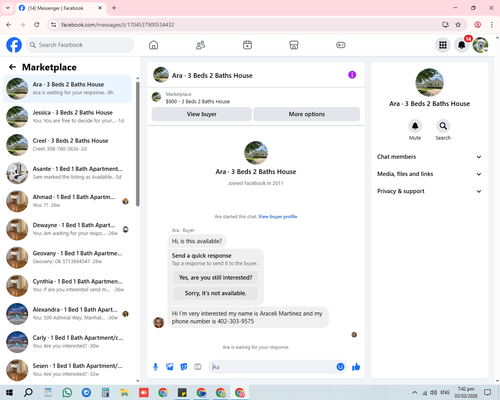Send quick reply Yes, are you still interested?

[x=215, y=277]
